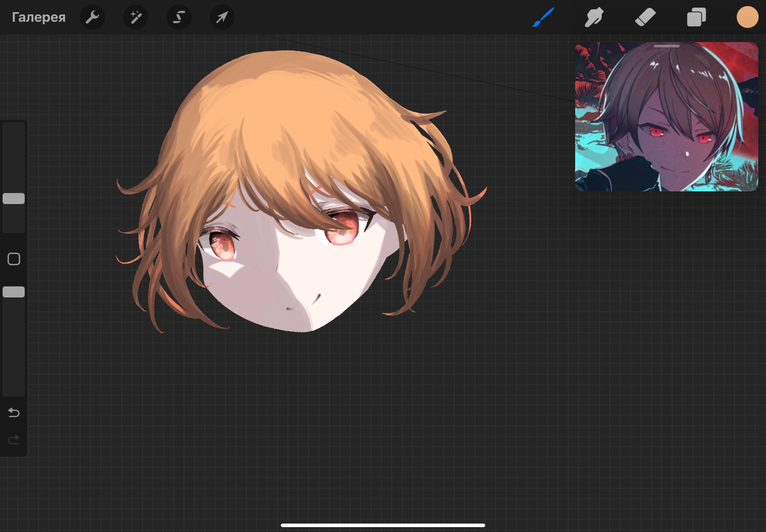The image size is (766, 532).
Task: Switch to the Eraser tool
Action: coord(645,17)
